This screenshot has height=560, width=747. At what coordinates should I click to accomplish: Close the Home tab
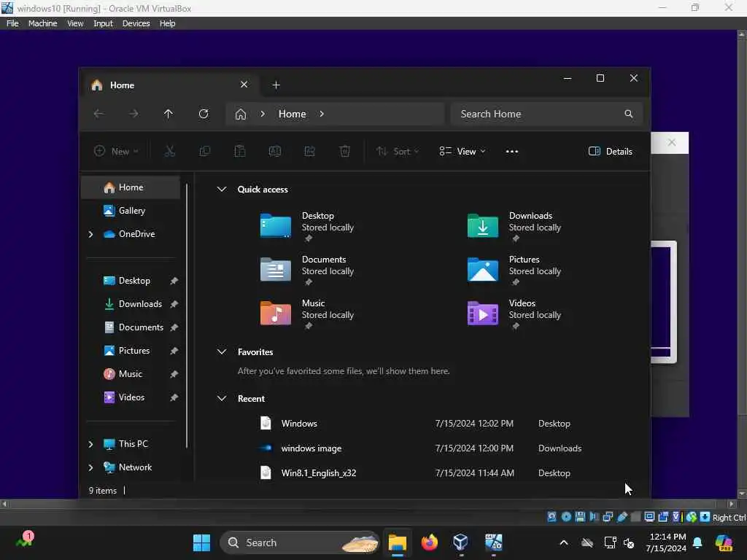(244, 85)
